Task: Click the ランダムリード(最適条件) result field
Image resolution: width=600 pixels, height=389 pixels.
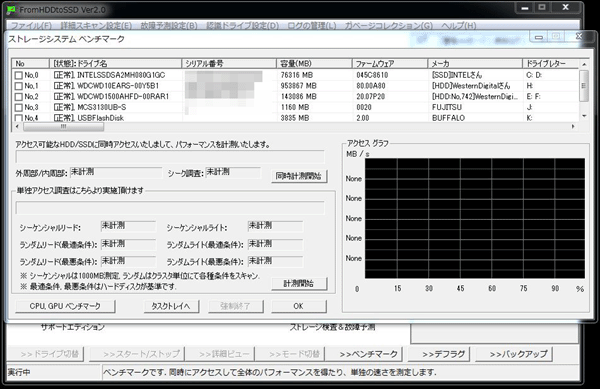Action: [x=128, y=244]
